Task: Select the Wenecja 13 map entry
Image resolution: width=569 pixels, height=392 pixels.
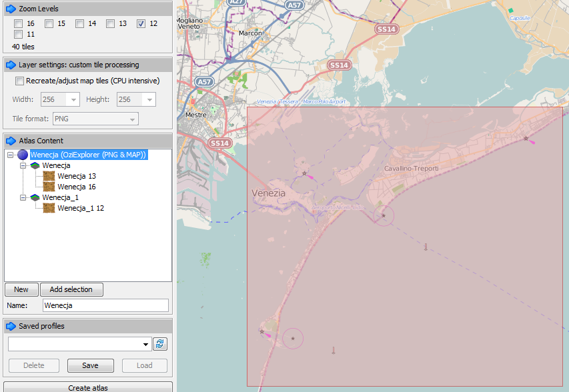Action: pyautogui.click(x=77, y=176)
